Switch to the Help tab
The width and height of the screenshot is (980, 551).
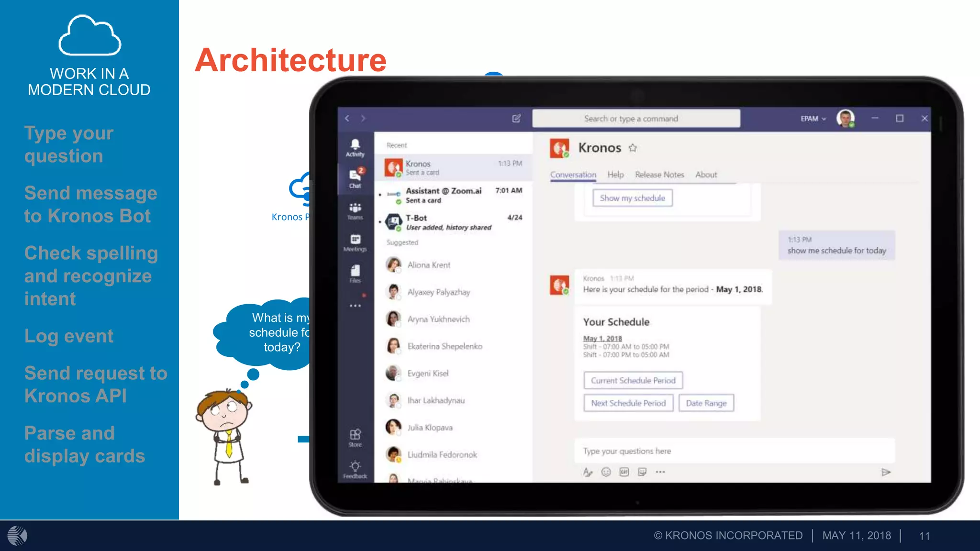[x=615, y=175]
